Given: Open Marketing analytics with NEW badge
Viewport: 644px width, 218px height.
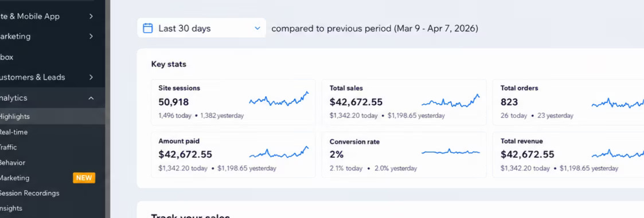Looking at the screenshot, I should click(x=52, y=178).
